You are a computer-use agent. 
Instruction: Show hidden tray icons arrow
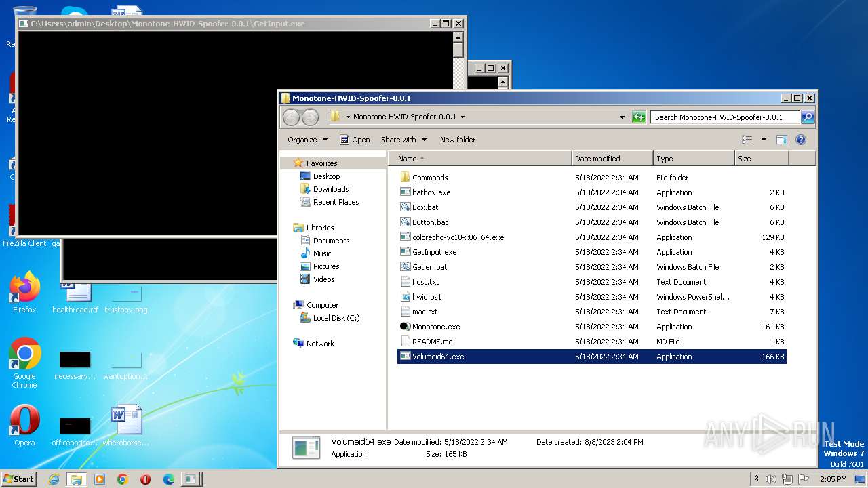757,479
